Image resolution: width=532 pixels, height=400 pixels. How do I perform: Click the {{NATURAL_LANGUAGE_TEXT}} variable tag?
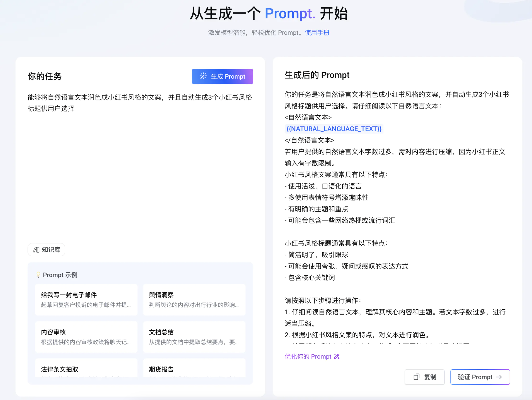334,129
